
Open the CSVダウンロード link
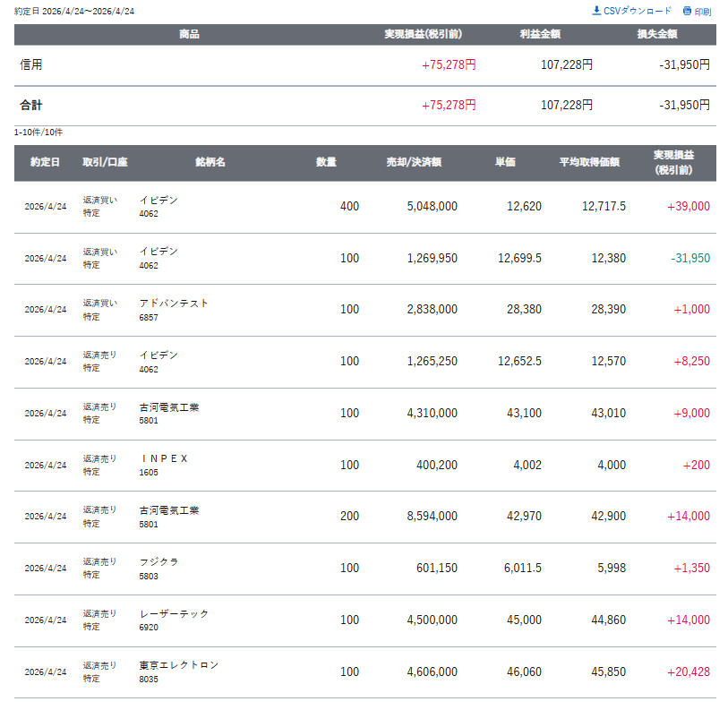pyautogui.click(x=638, y=11)
